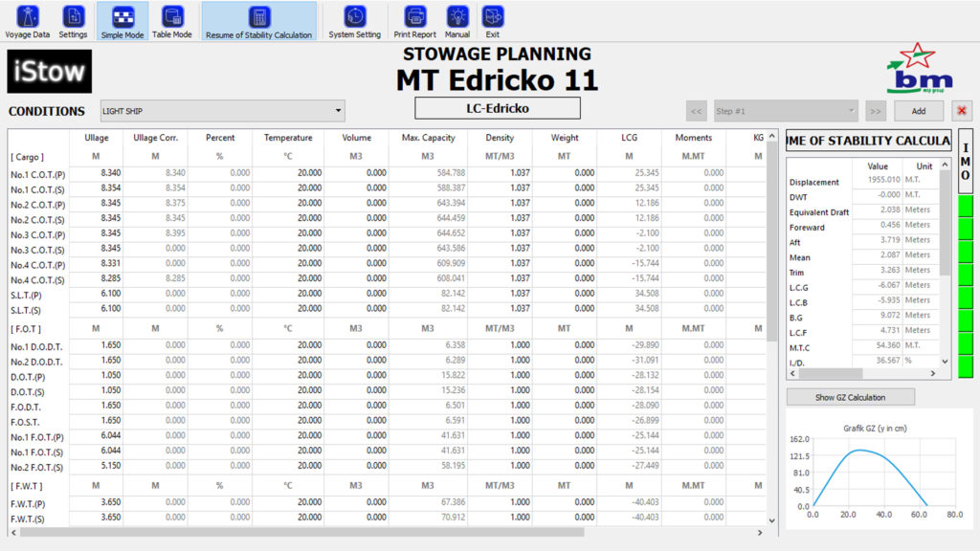Open the Settings toolbar icon
The image size is (980, 551).
(x=73, y=22)
